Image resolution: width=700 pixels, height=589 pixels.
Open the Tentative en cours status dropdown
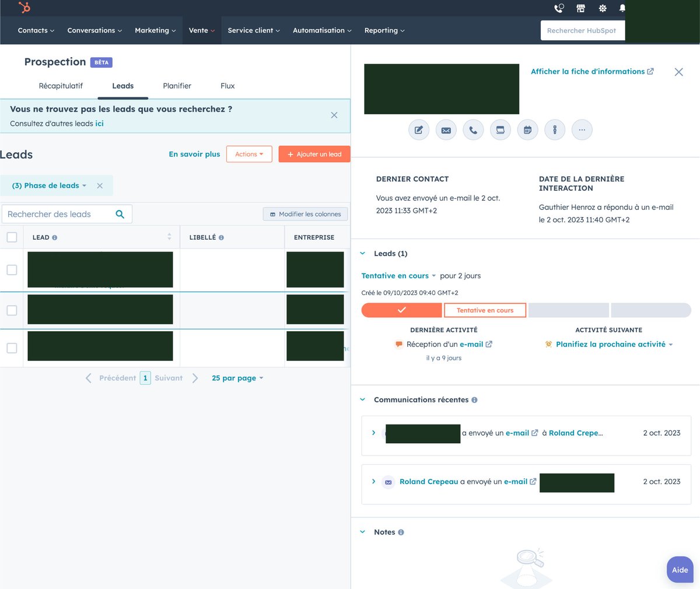(x=398, y=276)
